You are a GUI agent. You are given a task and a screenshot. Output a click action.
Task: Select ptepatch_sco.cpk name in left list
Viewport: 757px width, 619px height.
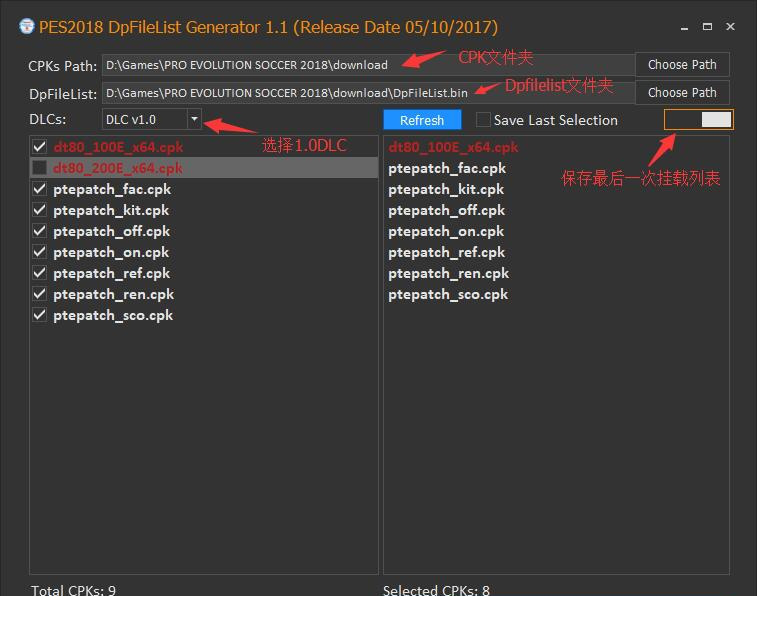[x=113, y=315]
